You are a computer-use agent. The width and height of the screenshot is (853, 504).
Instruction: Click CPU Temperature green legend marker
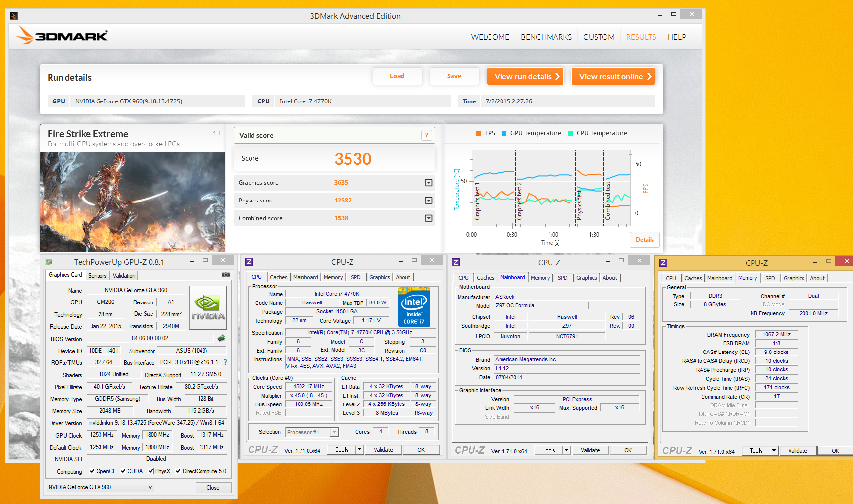click(570, 133)
